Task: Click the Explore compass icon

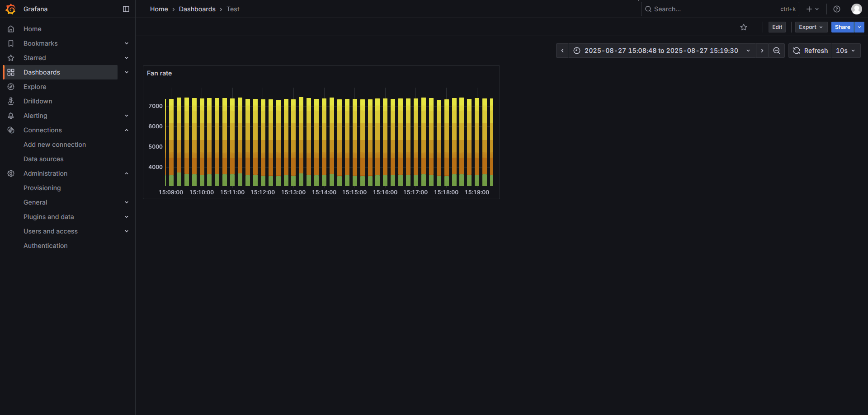Action: pos(11,87)
